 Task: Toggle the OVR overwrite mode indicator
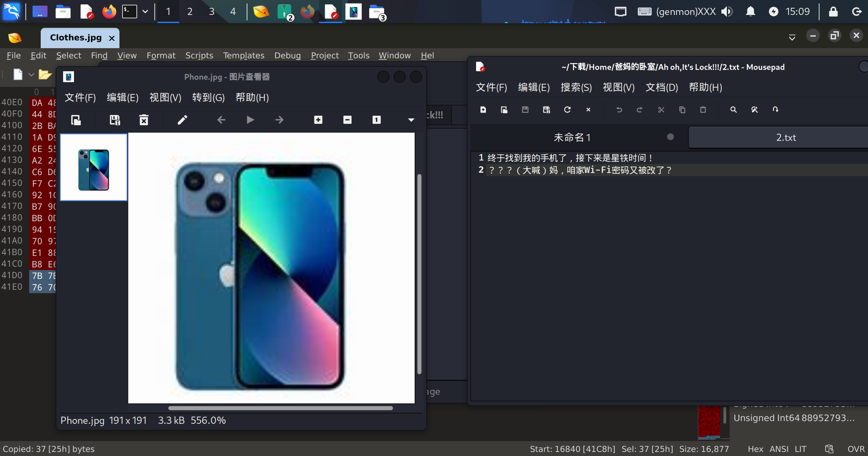point(855,449)
